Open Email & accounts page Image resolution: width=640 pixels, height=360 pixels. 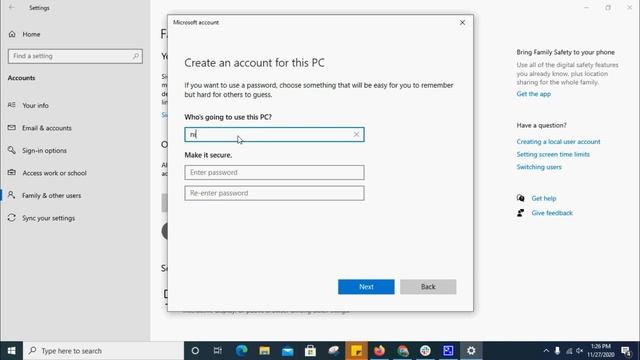(x=47, y=128)
